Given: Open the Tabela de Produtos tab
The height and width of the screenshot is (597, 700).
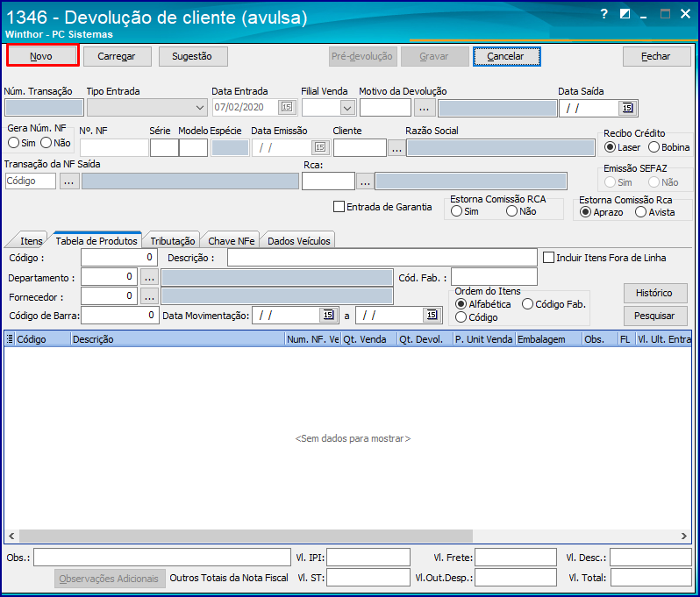Looking at the screenshot, I should [96, 240].
